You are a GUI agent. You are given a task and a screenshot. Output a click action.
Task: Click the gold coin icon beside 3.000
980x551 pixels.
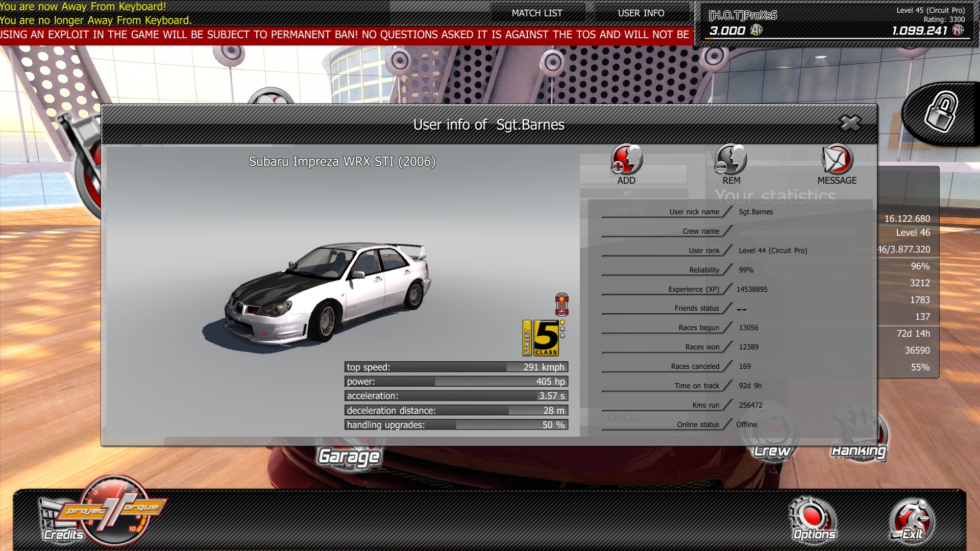pos(756,30)
